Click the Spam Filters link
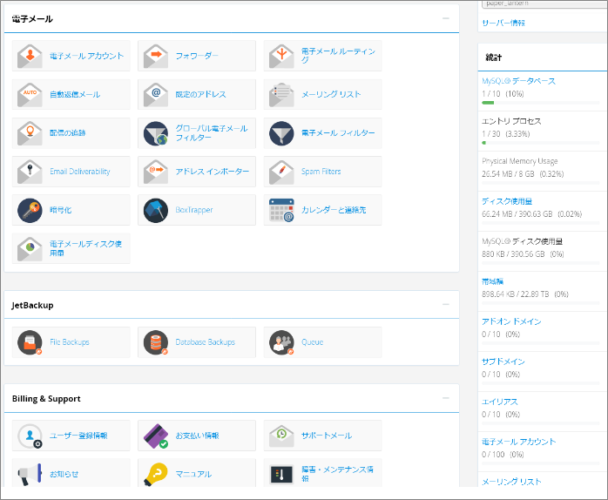The image size is (608, 500). click(x=321, y=172)
